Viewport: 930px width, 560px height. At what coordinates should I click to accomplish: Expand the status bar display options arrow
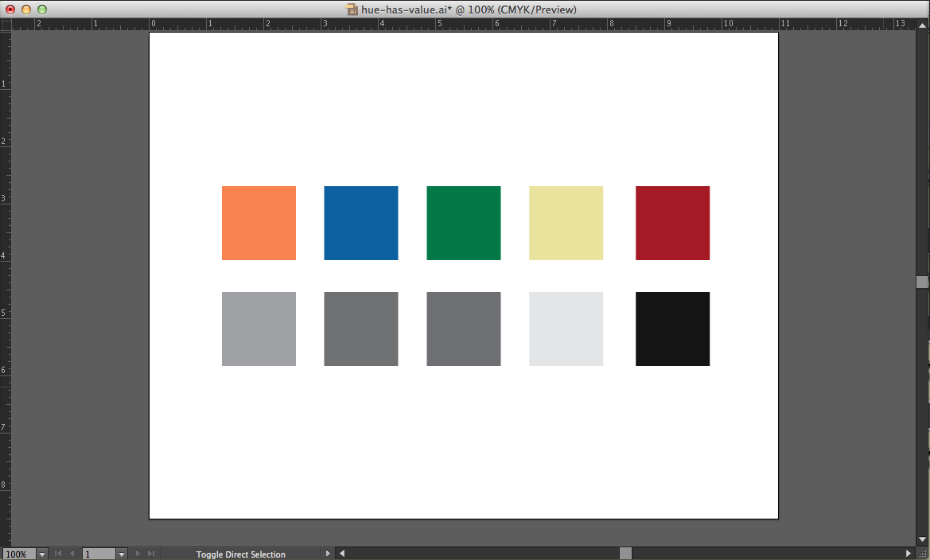[x=328, y=554]
